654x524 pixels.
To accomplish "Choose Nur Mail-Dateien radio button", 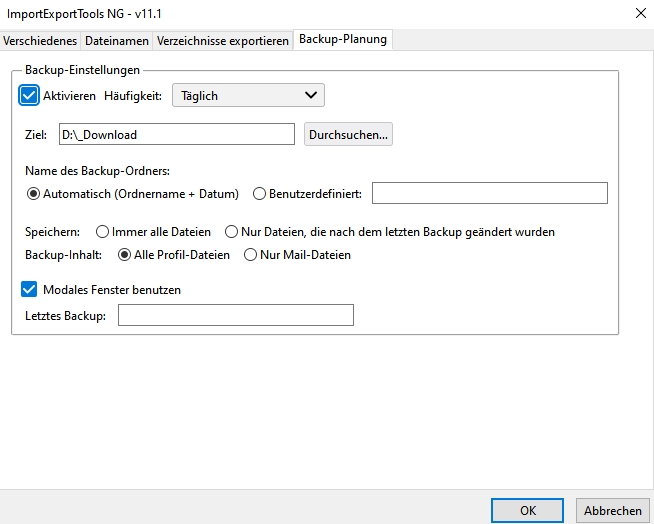I will pos(251,255).
